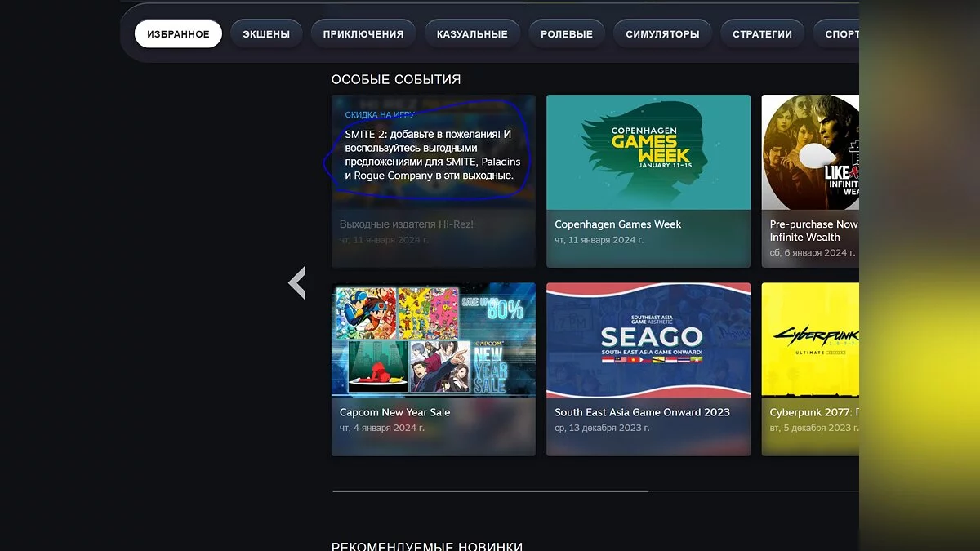Open the Приключения category tab
The height and width of the screenshot is (551, 980).
363,34
